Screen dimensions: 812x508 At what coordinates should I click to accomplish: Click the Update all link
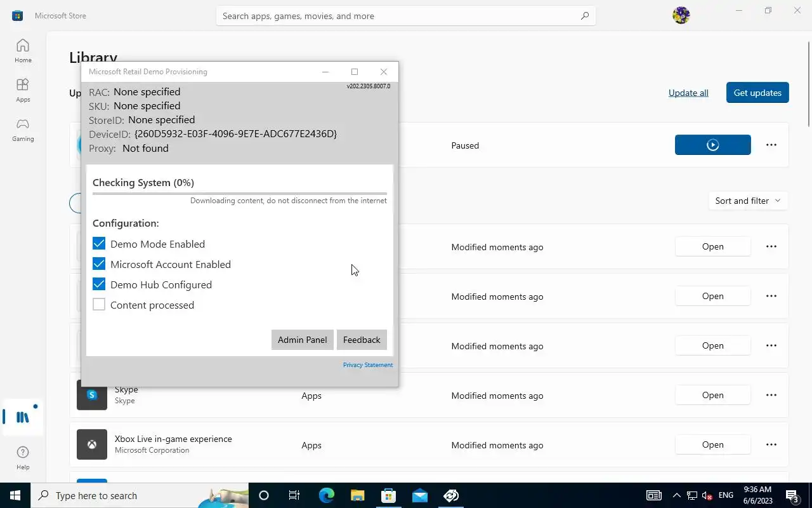click(x=688, y=93)
